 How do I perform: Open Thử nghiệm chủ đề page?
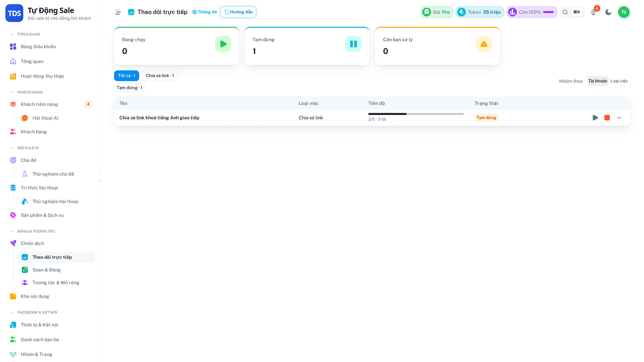(56, 174)
